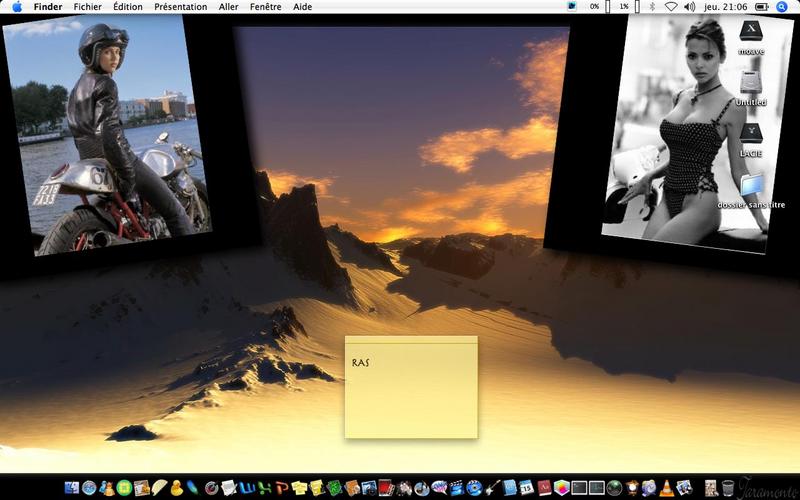The image size is (800, 500).
Task: Open the Fichier menu
Action: pyautogui.click(x=87, y=7)
